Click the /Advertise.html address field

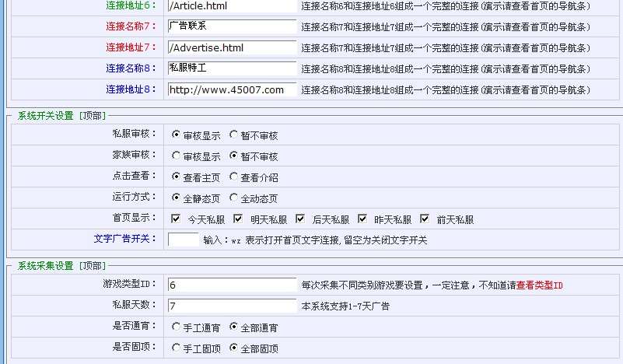pos(232,48)
